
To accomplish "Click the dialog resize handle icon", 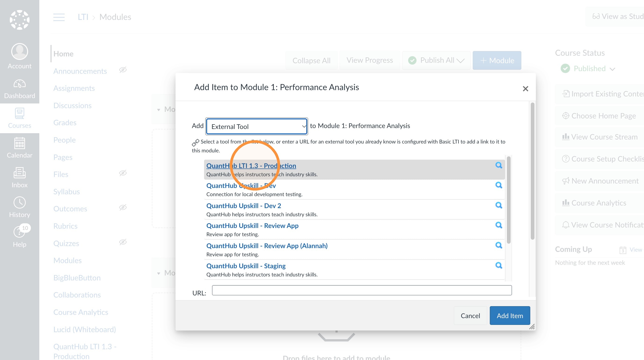I will 532,327.
